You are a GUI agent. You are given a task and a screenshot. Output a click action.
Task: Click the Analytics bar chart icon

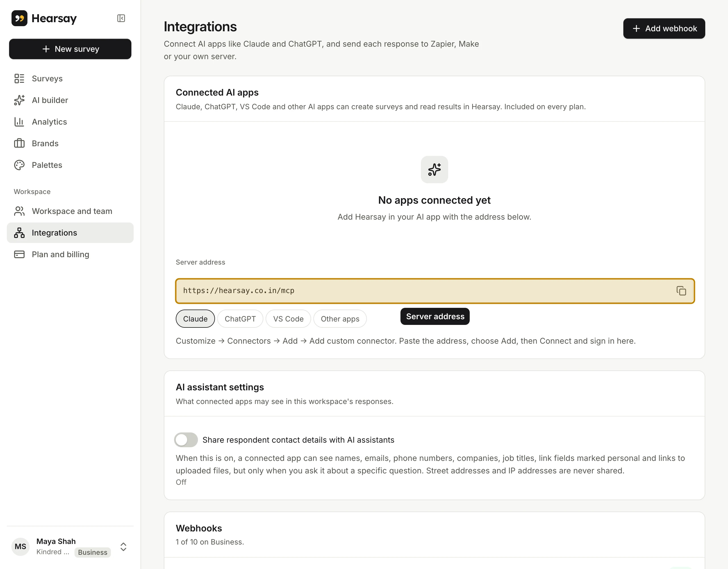19,122
